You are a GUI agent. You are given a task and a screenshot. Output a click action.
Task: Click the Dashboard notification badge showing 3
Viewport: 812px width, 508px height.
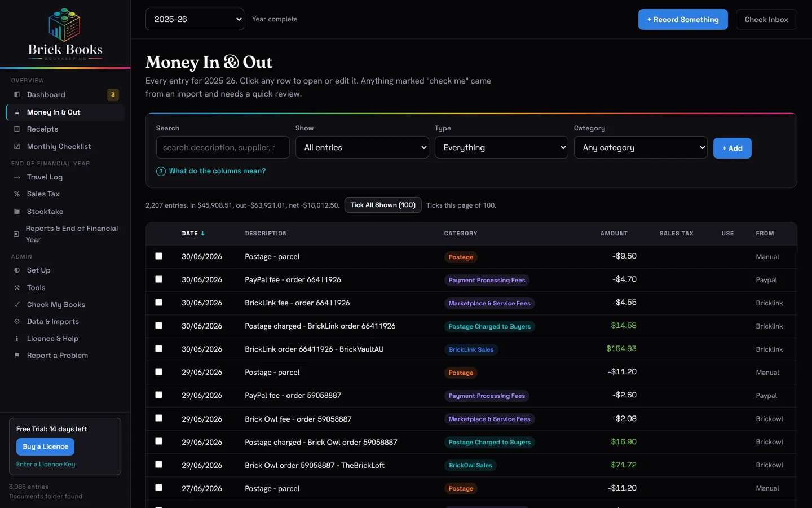(113, 95)
